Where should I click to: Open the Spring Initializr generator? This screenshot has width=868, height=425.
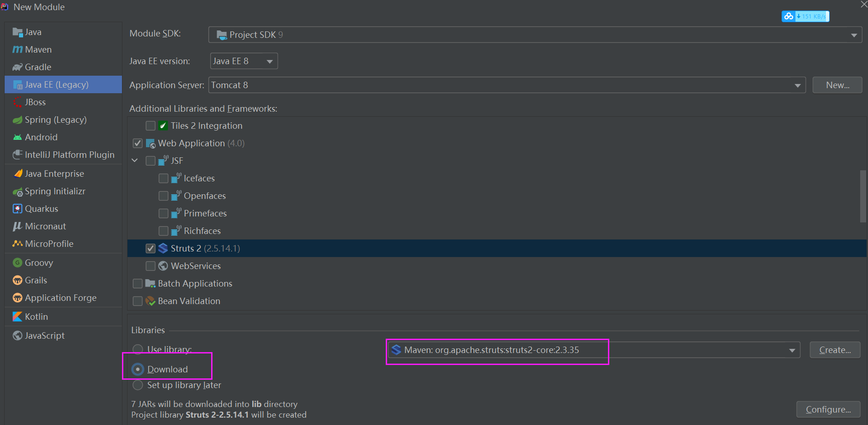(x=55, y=191)
